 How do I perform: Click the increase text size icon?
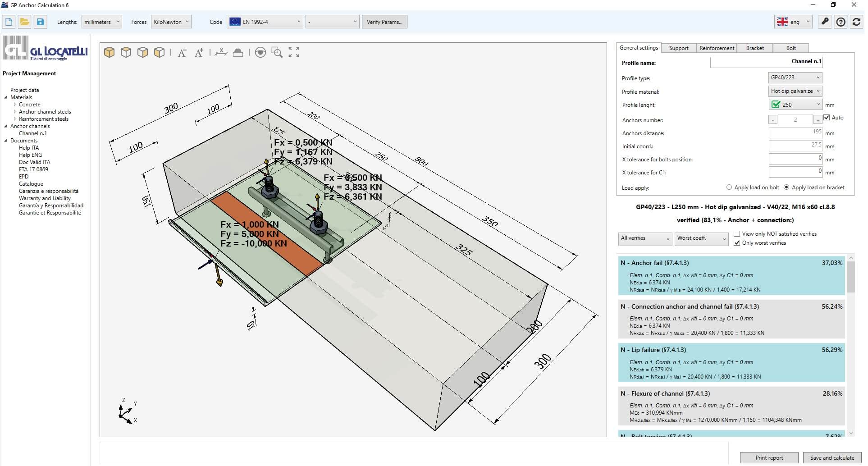point(199,53)
